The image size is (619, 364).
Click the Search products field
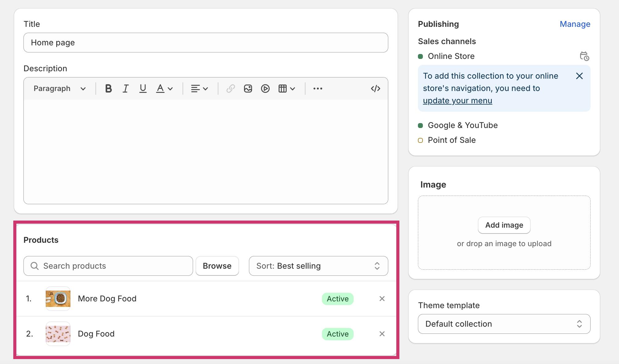click(x=108, y=266)
